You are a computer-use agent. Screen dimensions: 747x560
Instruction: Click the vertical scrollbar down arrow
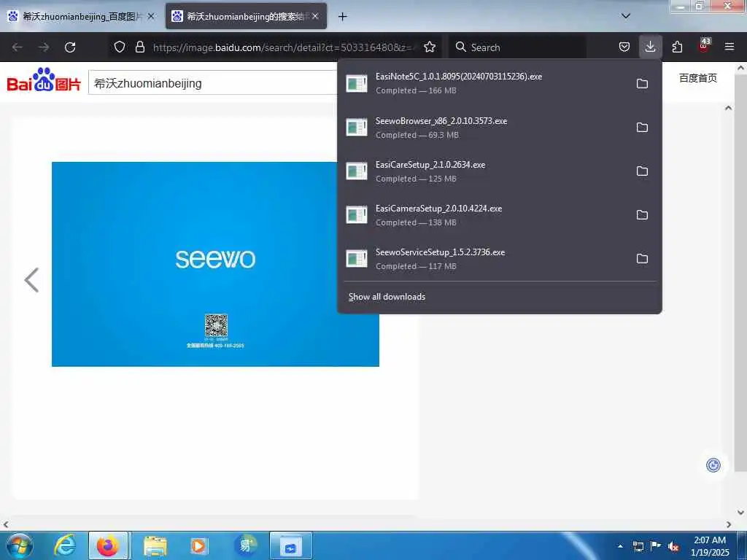click(x=741, y=513)
